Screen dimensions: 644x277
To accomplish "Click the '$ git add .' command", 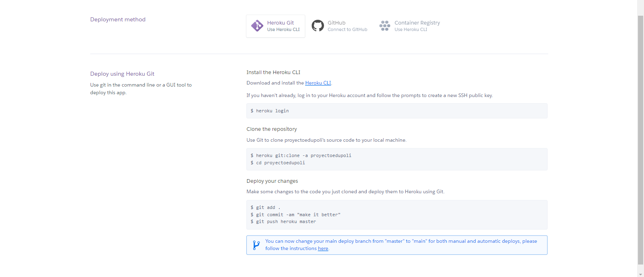I will coord(265,207).
